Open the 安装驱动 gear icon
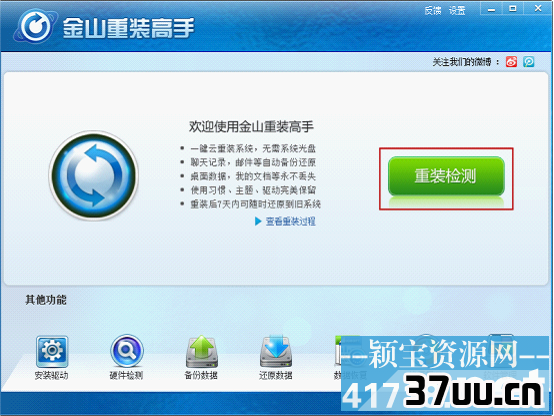The width and height of the screenshot is (554, 416). 52,352
